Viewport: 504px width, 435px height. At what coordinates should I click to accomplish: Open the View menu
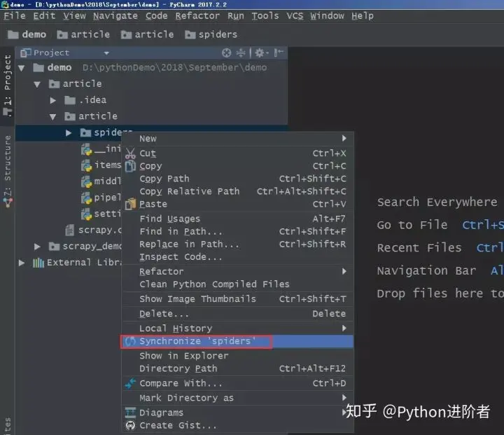[x=75, y=16]
